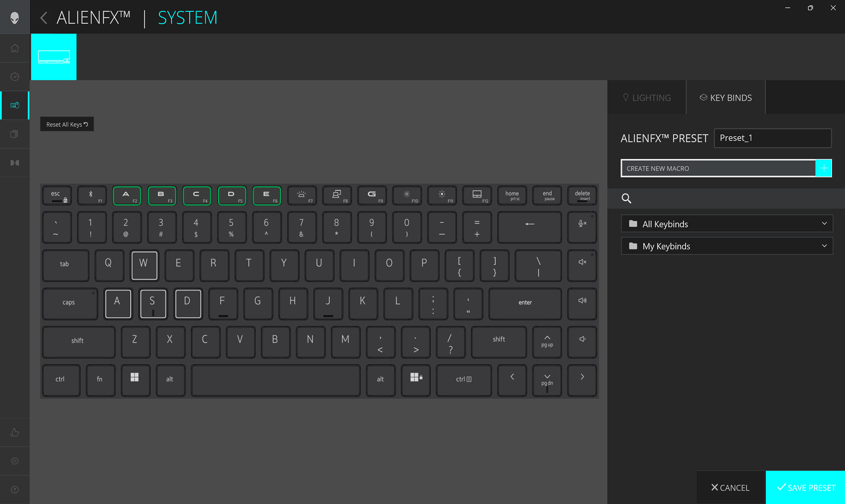Select the keyboard device thumbnail
Viewport: 845px width, 504px height.
pos(54,57)
